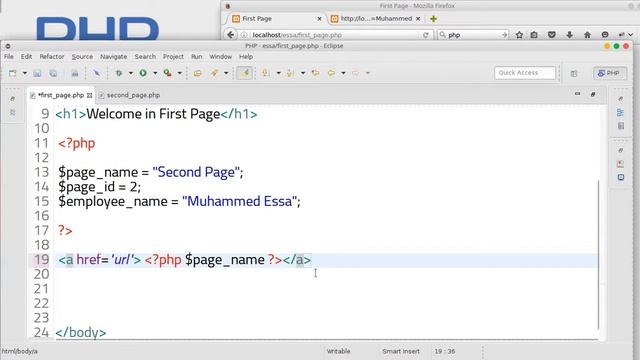Click the Debug bug icon in toolbar
Image resolution: width=640 pixels, height=360 pixels.
pyautogui.click(x=119, y=73)
